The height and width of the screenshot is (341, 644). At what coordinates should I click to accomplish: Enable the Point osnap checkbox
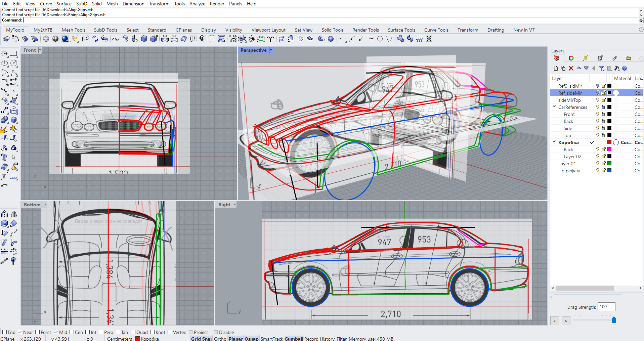coord(37,332)
